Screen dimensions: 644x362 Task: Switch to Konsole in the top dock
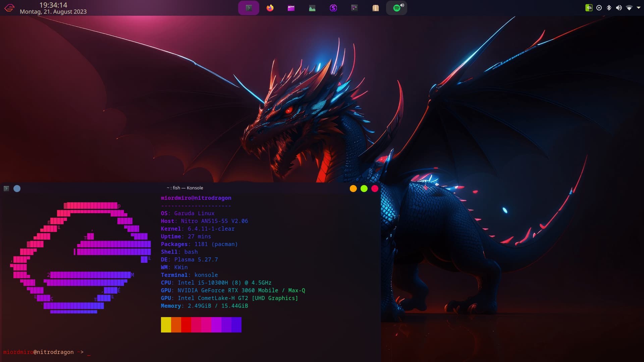coord(249,8)
